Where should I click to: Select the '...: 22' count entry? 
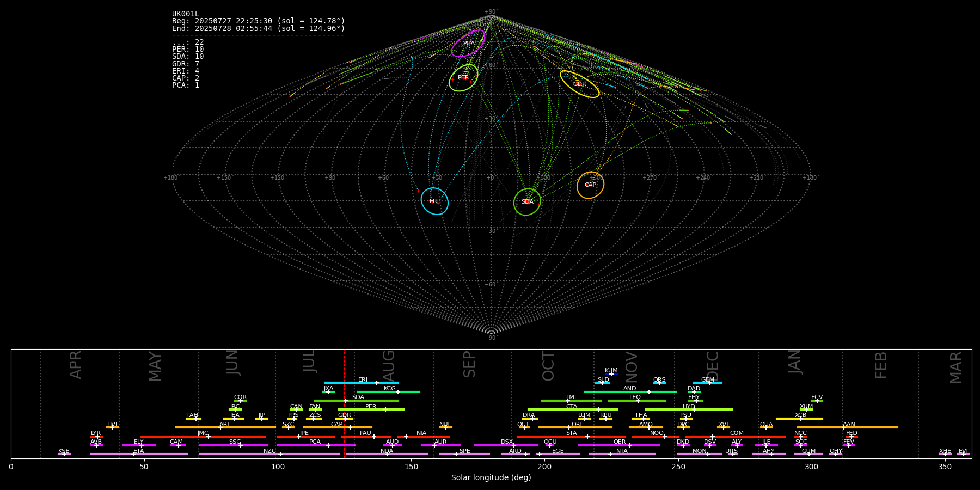click(x=188, y=42)
